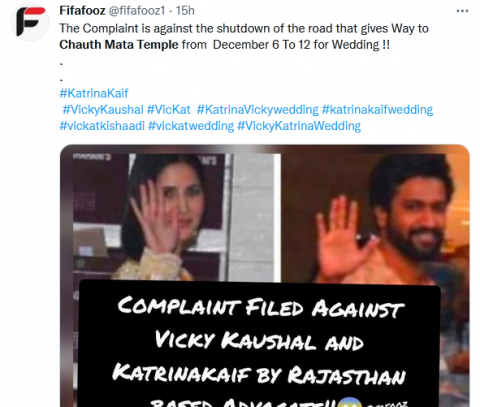Open the #VickyKaushal hashtag
The width and height of the screenshot is (480, 407).
(x=103, y=110)
